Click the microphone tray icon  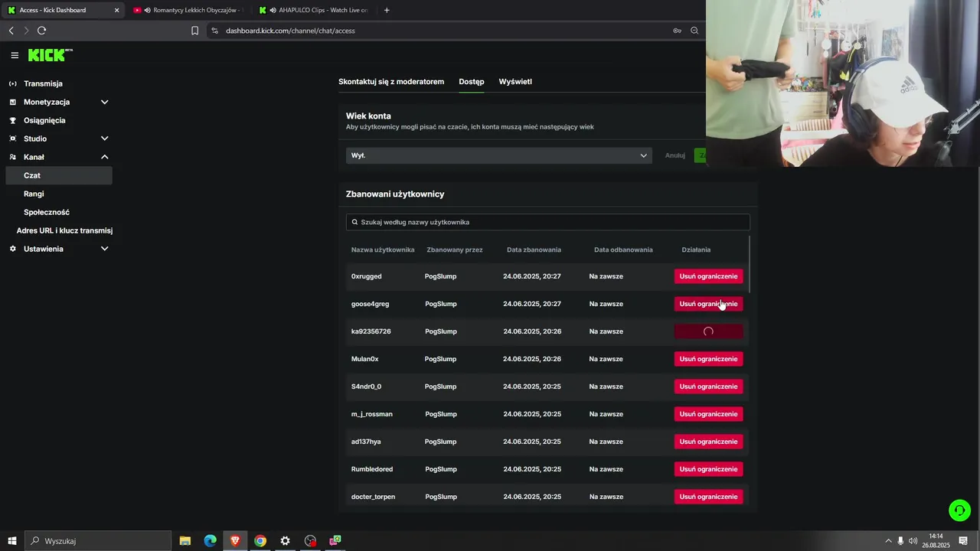tap(900, 541)
